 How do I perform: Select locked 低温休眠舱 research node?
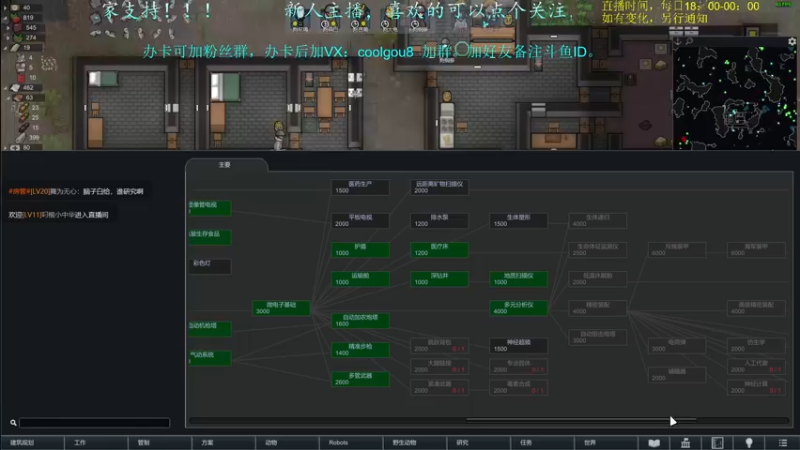[x=597, y=279]
